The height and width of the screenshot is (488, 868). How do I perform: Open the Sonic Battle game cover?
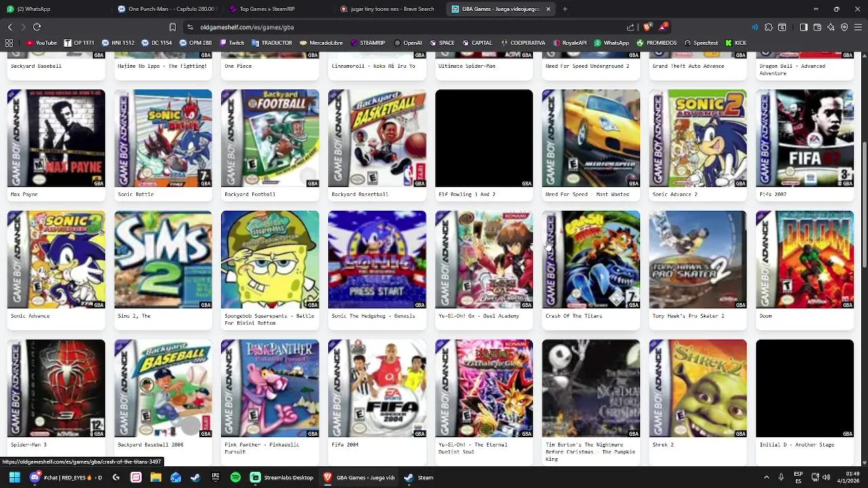tap(163, 138)
